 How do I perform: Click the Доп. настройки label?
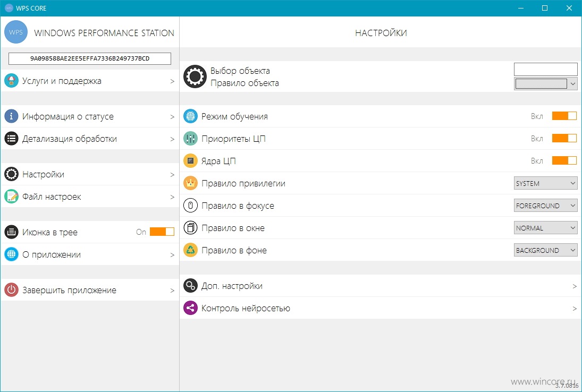click(x=232, y=286)
